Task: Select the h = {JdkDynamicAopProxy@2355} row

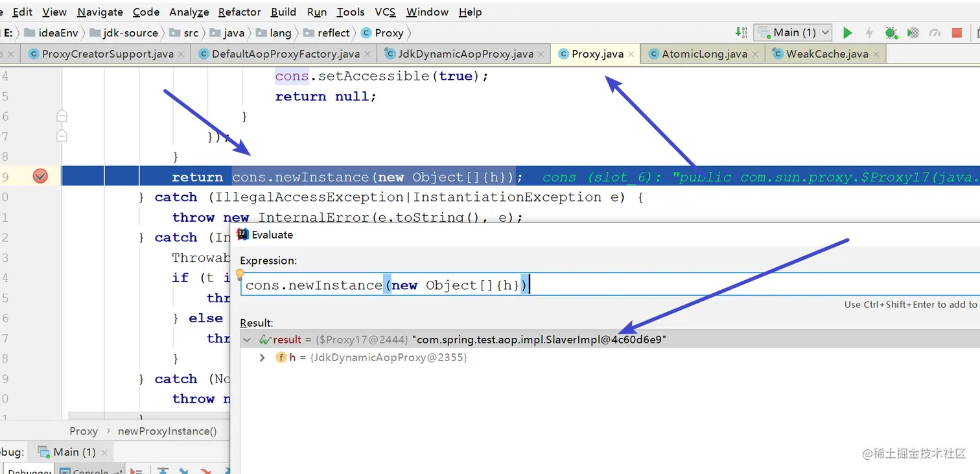Action: point(372,357)
